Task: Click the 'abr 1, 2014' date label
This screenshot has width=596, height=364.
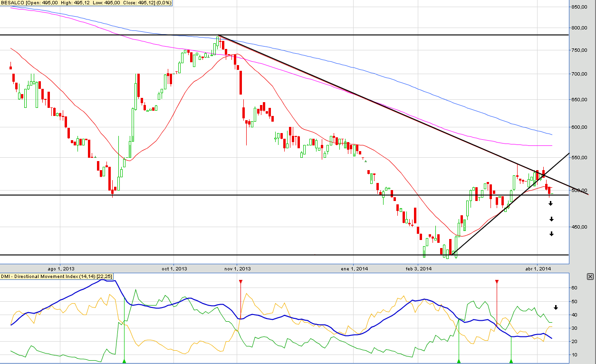Action: (538, 268)
